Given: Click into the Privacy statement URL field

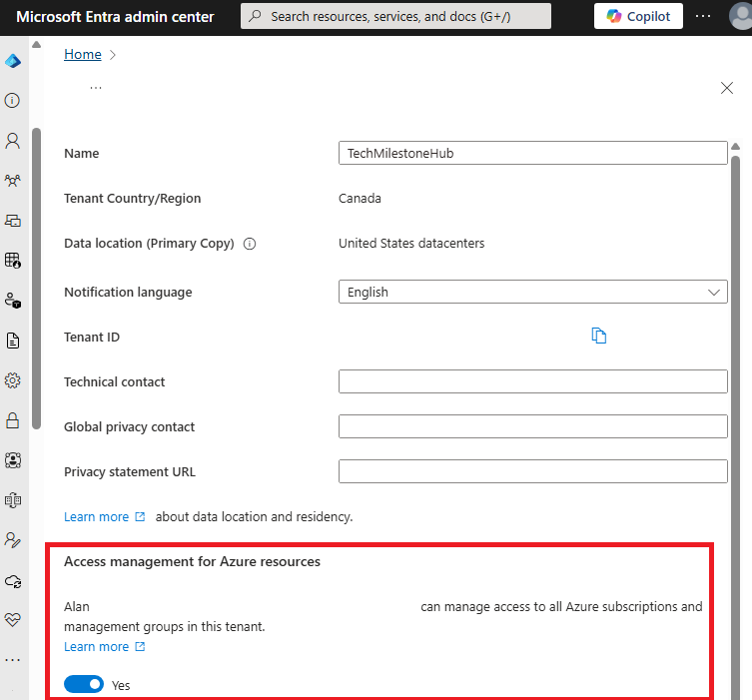Looking at the screenshot, I should (533, 471).
